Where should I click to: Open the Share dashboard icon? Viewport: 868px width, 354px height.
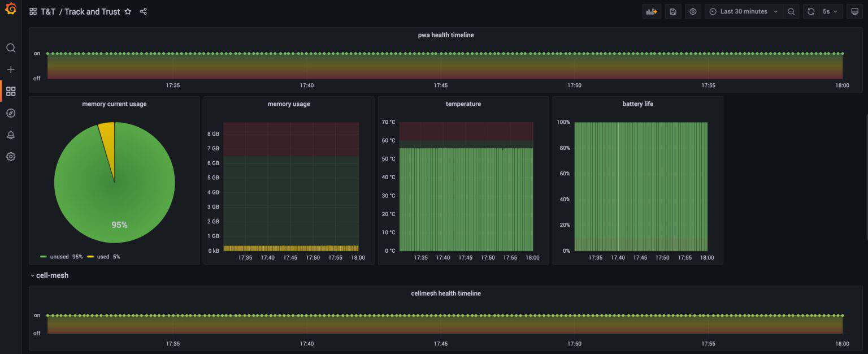pos(144,11)
